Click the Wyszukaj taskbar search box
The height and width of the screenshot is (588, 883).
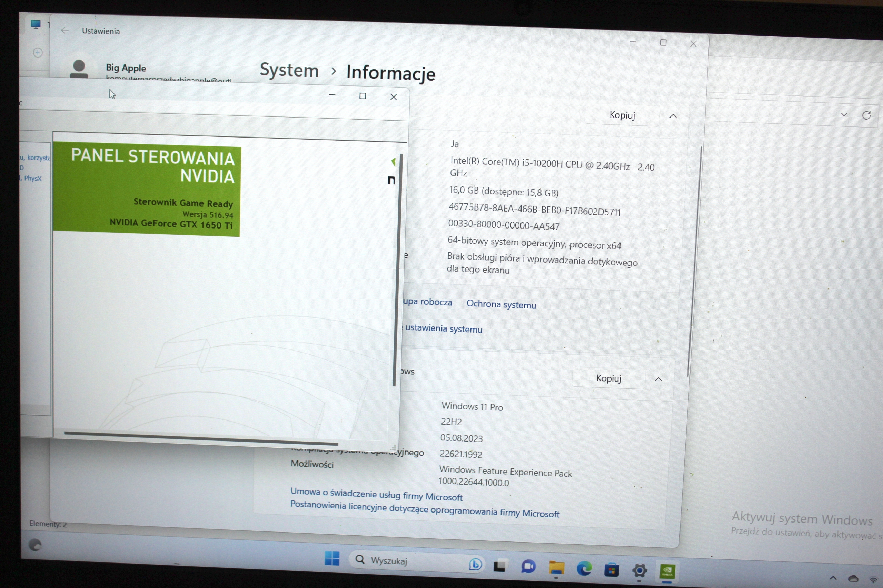[x=417, y=561]
